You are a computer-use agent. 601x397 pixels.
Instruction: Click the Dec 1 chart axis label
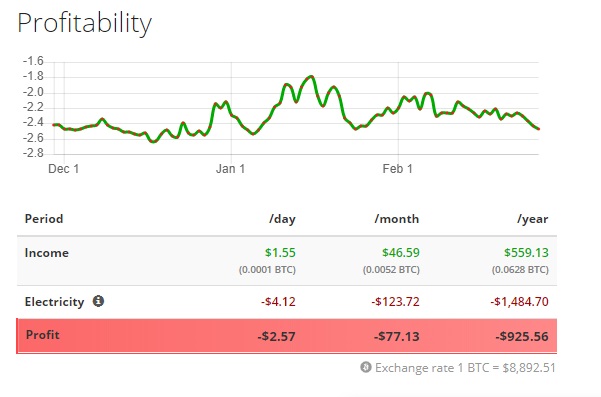pos(63,169)
